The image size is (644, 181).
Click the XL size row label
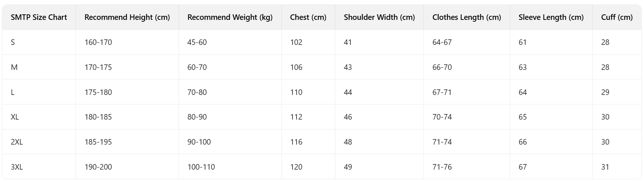tap(15, 117)
